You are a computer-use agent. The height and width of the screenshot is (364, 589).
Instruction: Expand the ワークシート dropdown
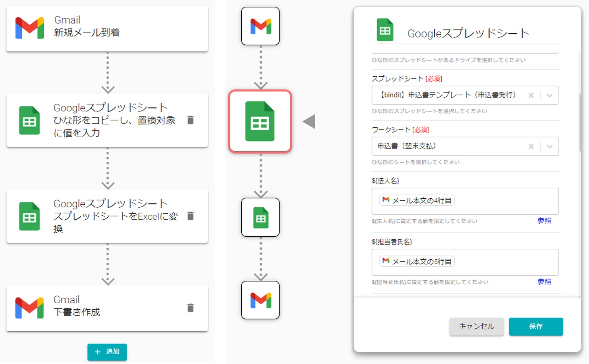550,147
